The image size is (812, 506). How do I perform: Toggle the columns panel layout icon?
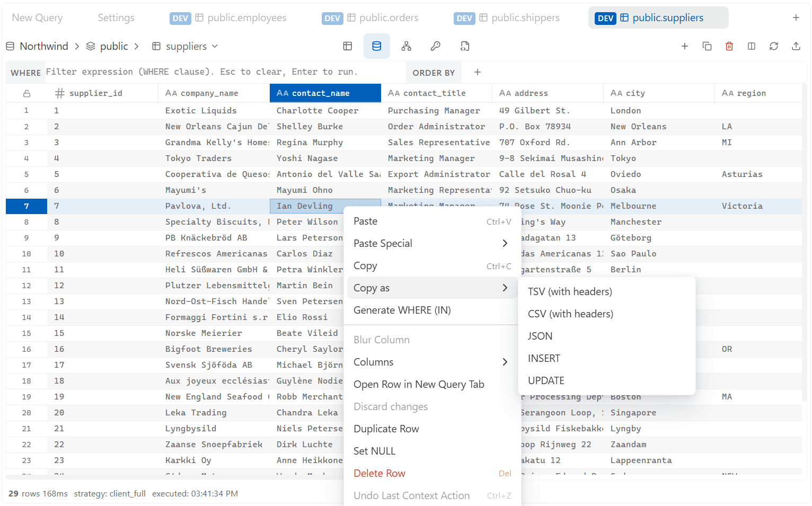click(x=752, y=46)
